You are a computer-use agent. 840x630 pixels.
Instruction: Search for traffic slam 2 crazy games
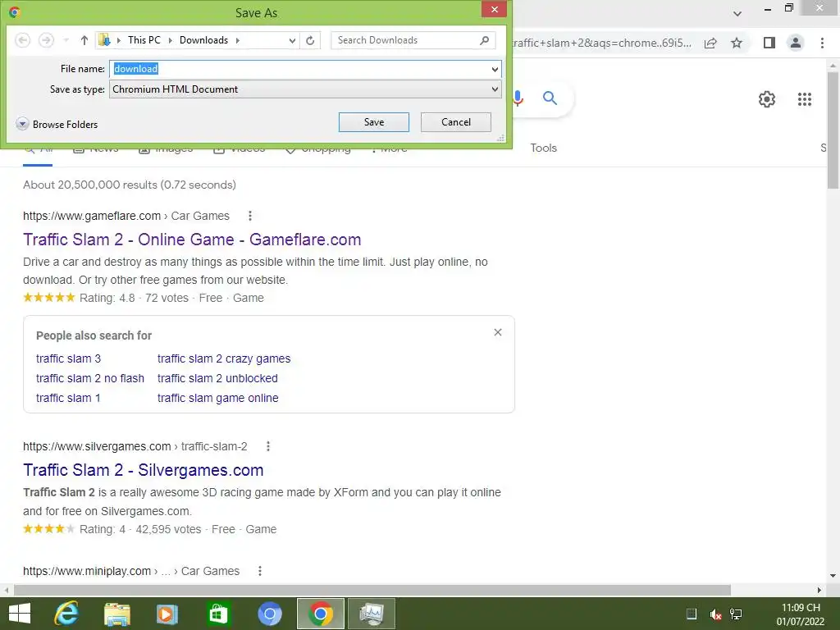tap(224, 358)
